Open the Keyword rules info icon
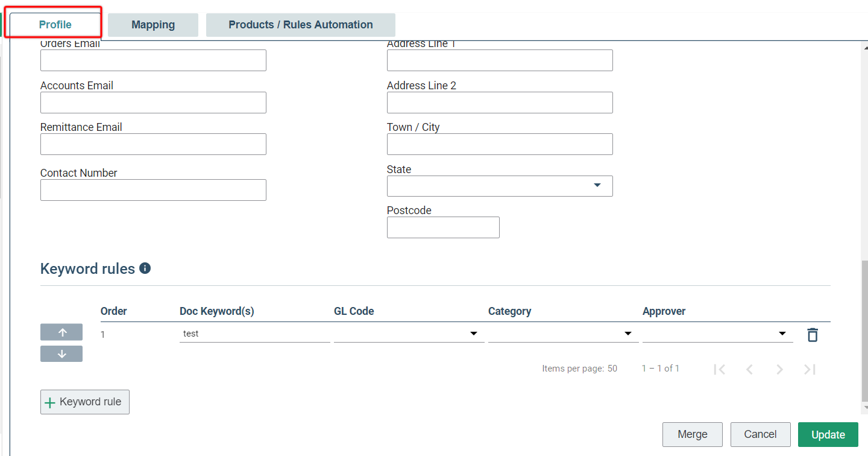 (x=145, y=268)
